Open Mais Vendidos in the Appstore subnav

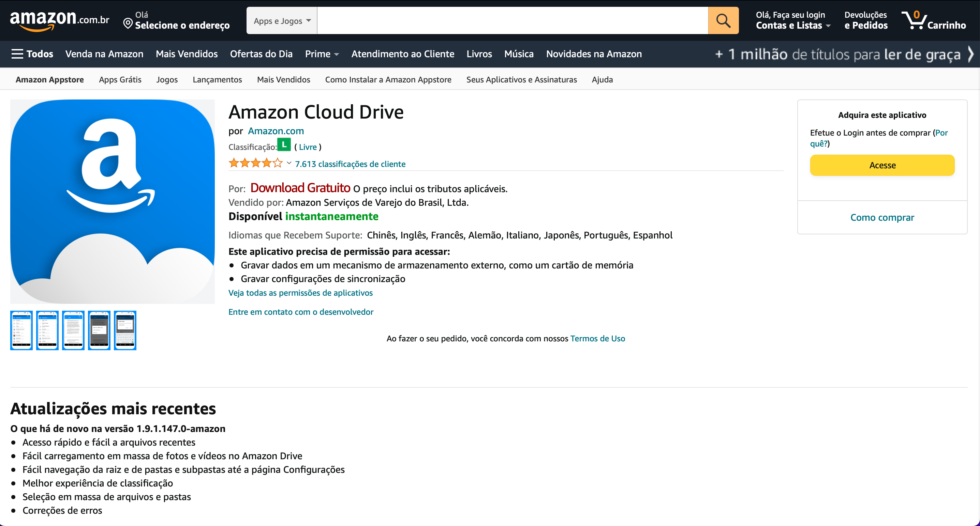(283, 79)
